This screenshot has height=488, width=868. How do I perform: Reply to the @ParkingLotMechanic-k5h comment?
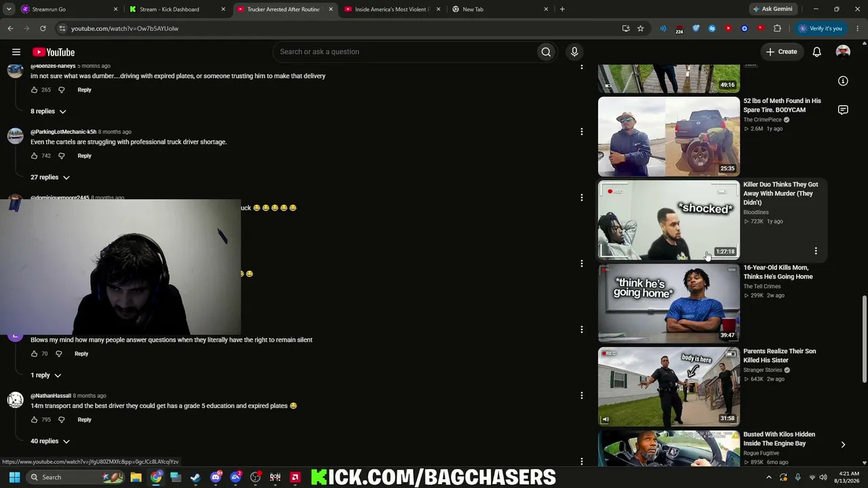tap(84, 156)
